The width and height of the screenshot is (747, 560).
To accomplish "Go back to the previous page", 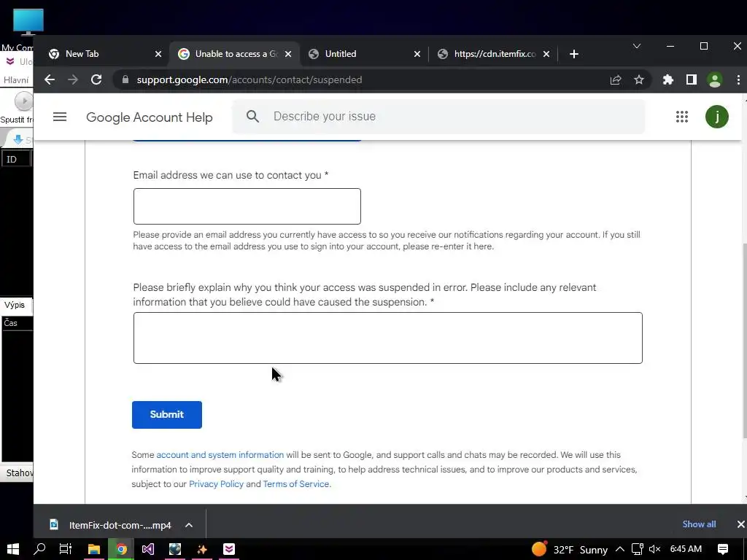I will [x=50, y=79].
